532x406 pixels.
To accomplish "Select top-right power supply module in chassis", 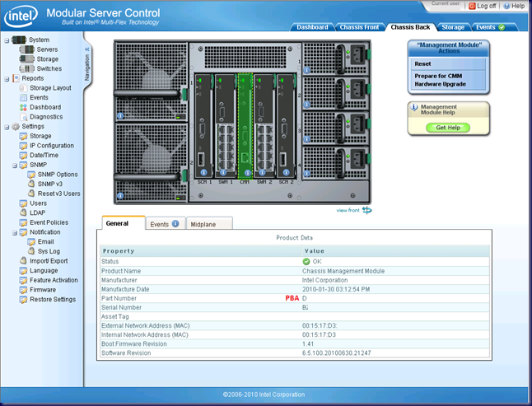I will 336,59.
